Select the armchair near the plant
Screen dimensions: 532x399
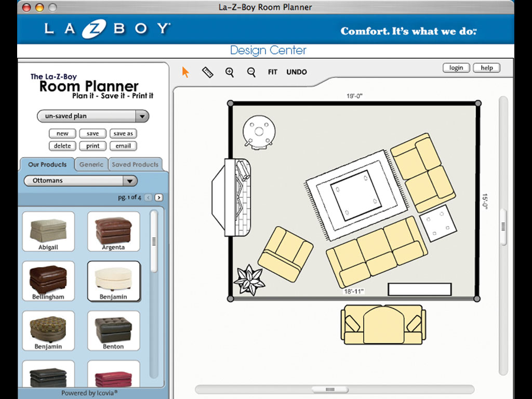285,254
